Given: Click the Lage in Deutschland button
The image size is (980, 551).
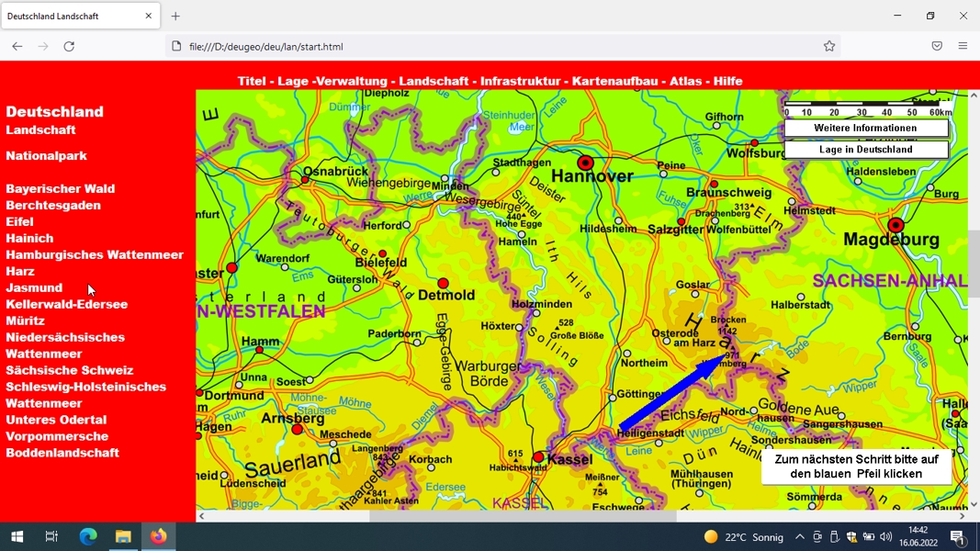Looking at the screenshot, I should [865, 150].
